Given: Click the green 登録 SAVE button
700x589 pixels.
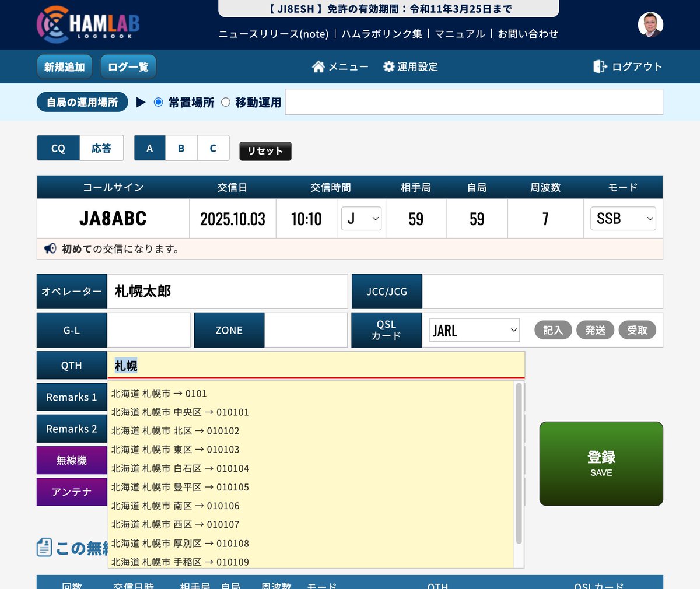Looking at the screenshot, I should click(x=601, y=464).
